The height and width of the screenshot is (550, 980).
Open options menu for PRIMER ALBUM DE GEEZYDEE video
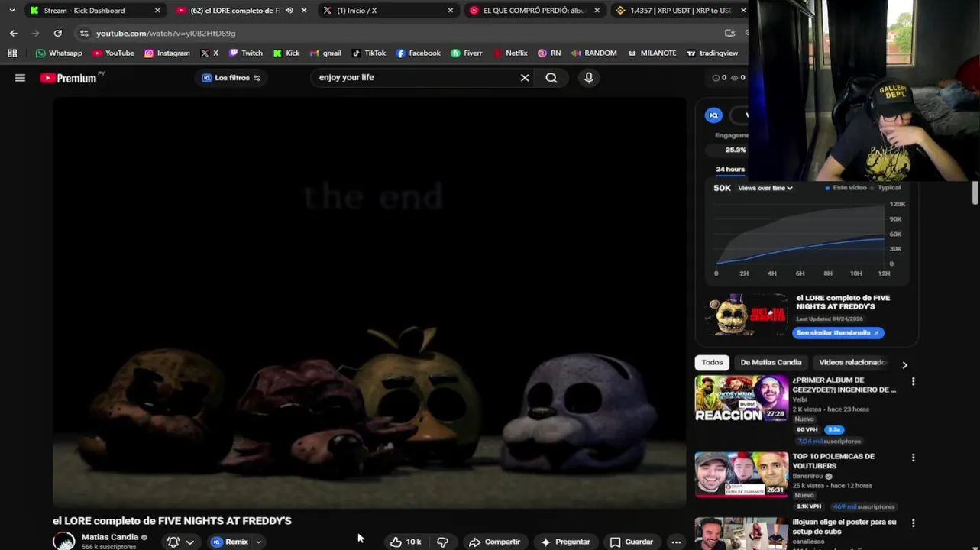(x=913, y=381)
